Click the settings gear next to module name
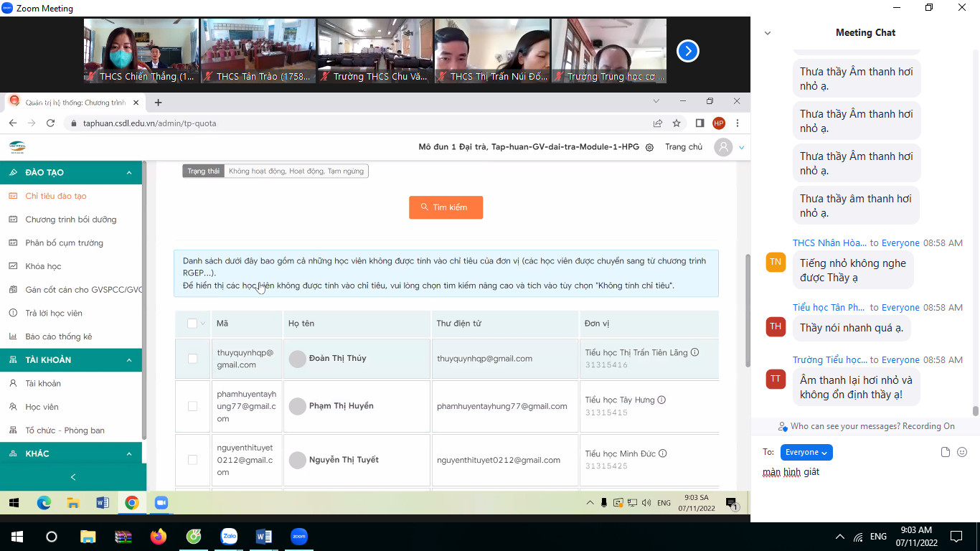 pos(649,147)
